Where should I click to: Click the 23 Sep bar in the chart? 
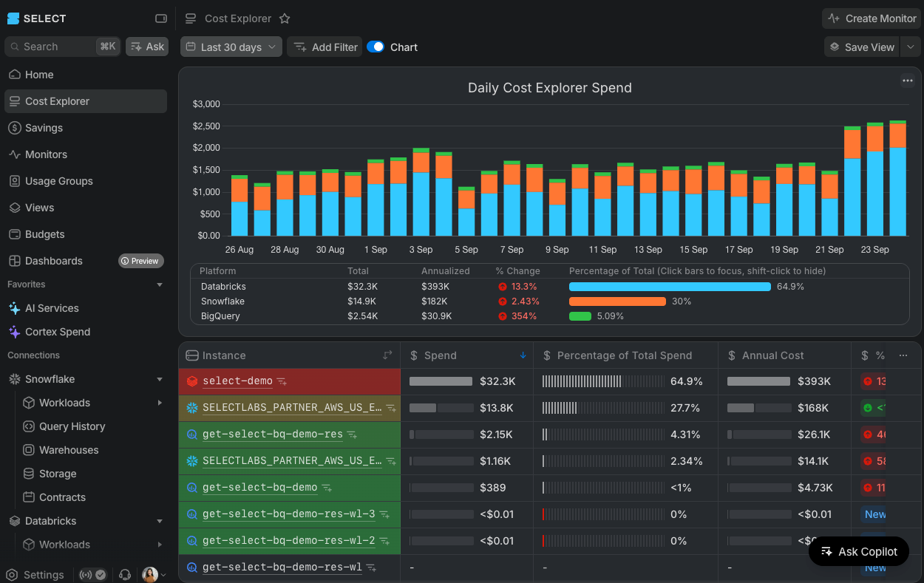[875, 180]
